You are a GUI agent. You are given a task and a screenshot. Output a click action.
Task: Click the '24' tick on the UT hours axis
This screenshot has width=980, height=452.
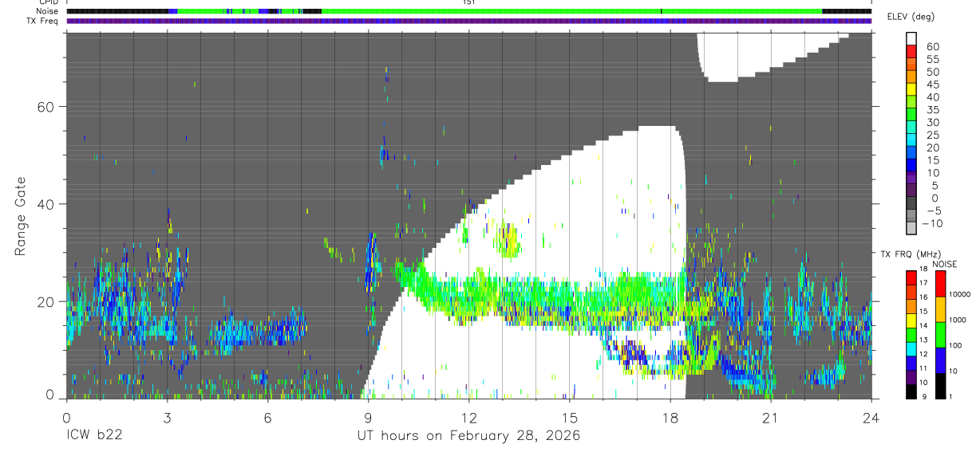(x=871, y=417)
